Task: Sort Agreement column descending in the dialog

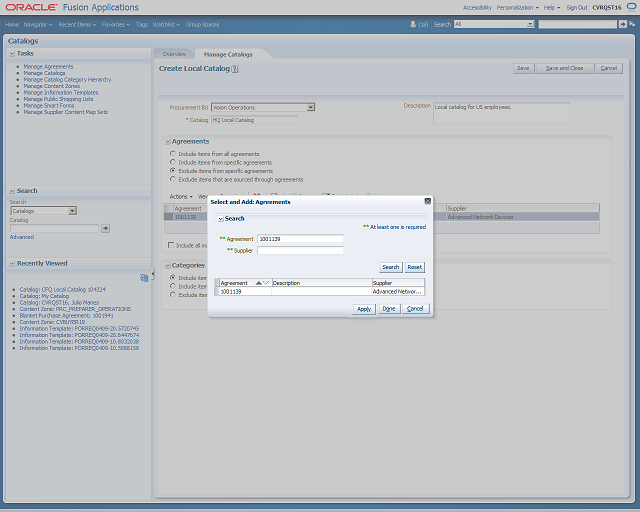Action: pos(266,283)
